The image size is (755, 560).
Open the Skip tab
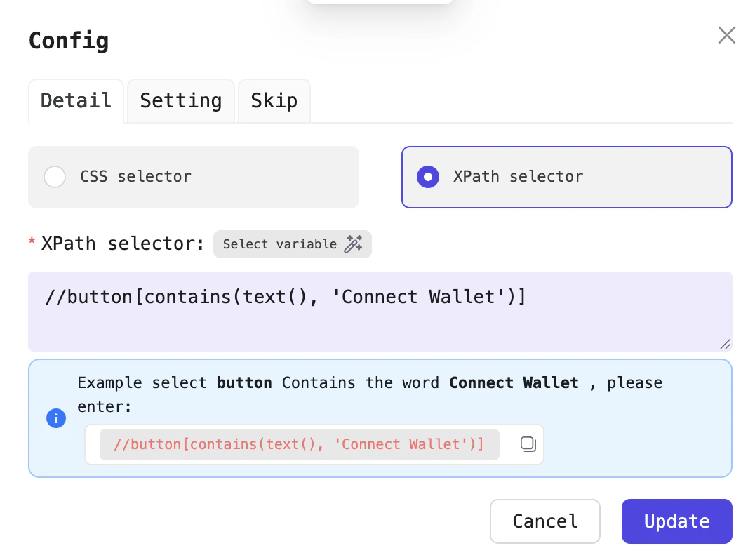[x=274, y=101]
